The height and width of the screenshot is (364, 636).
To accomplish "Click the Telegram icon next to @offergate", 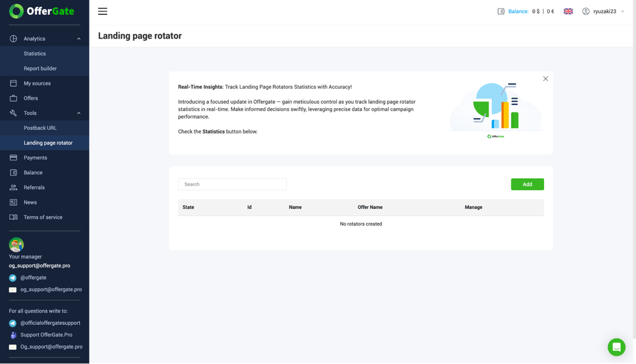I will (x=12, y=278).
